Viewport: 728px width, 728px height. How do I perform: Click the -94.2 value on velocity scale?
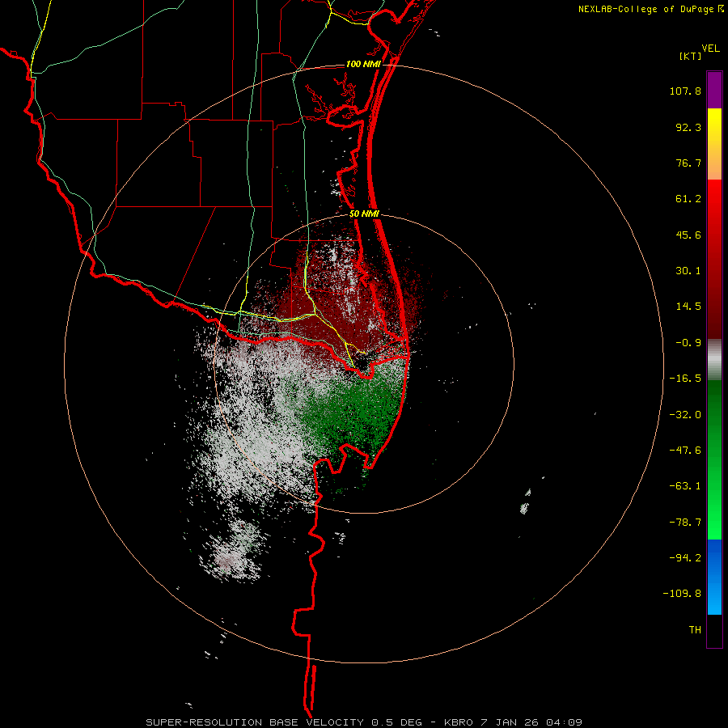pyautogui.click(x=685, y=557)
